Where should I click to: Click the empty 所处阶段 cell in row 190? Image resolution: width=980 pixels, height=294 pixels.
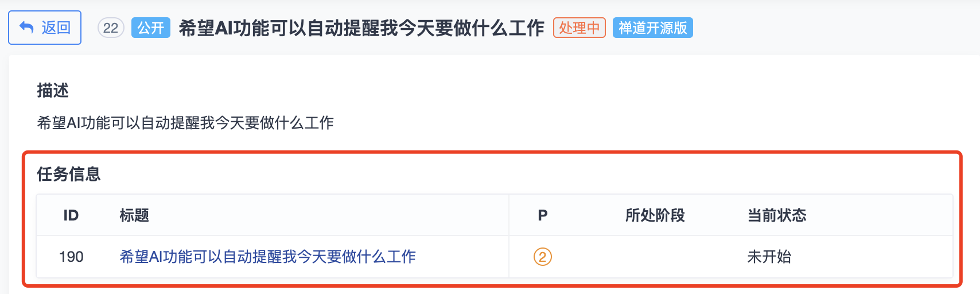click(x=655, y=257)
